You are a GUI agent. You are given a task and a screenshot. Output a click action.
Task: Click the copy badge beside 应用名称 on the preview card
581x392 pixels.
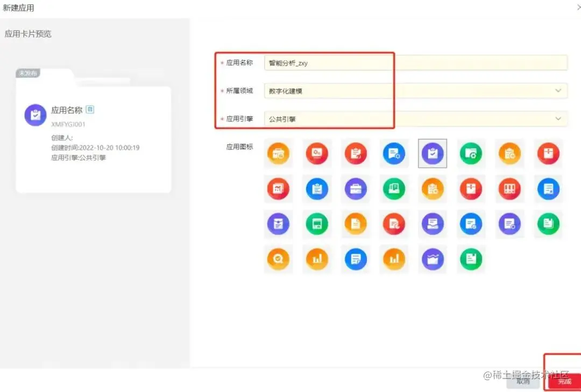click(x=89, y=109)
